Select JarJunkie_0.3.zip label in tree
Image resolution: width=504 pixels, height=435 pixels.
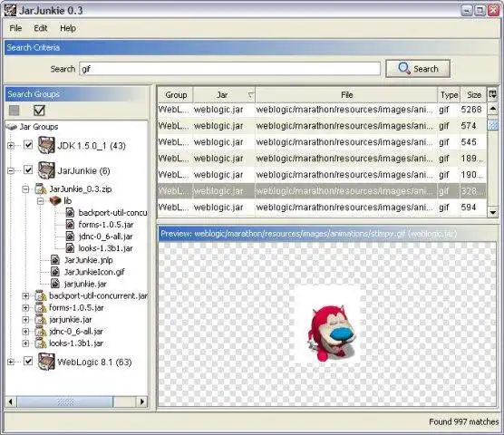(81, 188)
